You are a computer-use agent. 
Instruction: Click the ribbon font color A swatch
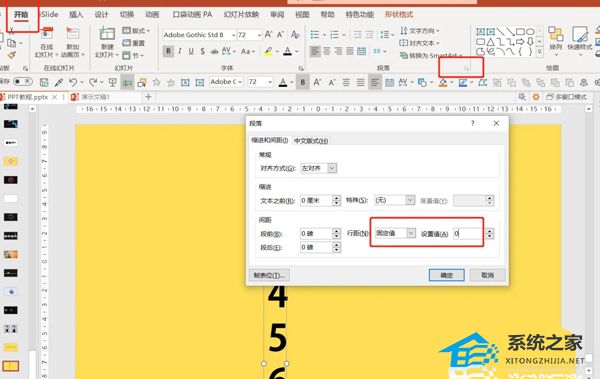pos(287,51)
